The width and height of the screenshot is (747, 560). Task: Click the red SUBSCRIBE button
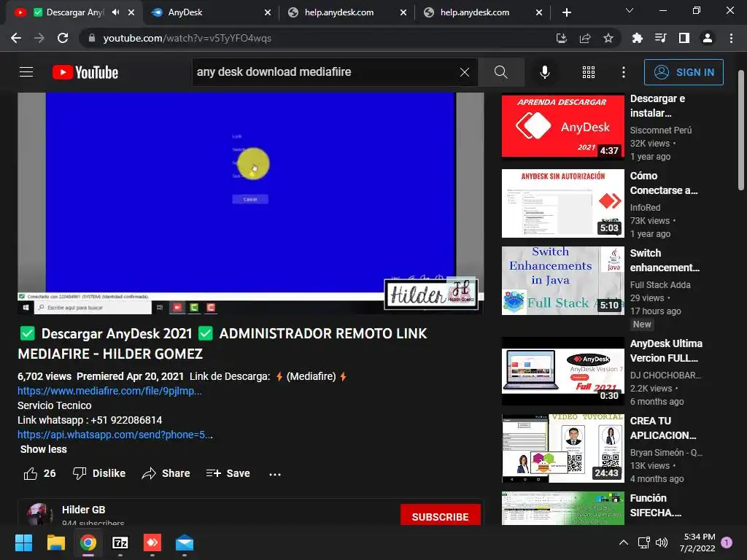pos(440,516)
